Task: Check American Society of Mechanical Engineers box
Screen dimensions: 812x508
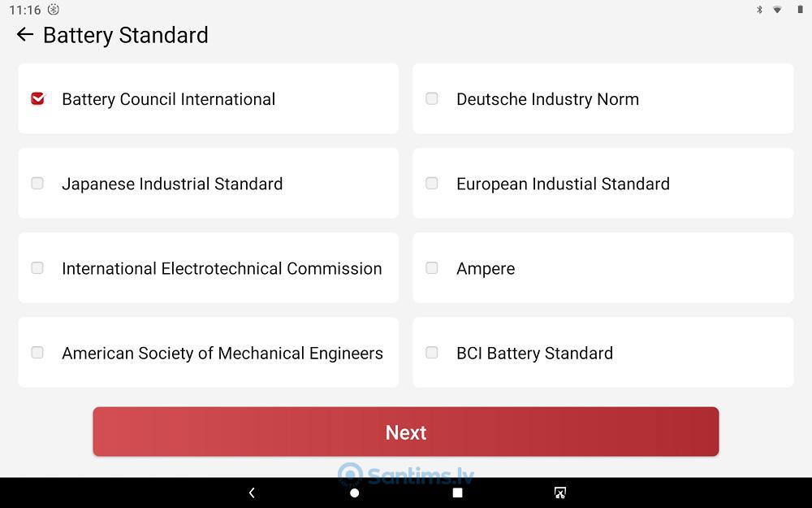Action: tap(37, 353)
